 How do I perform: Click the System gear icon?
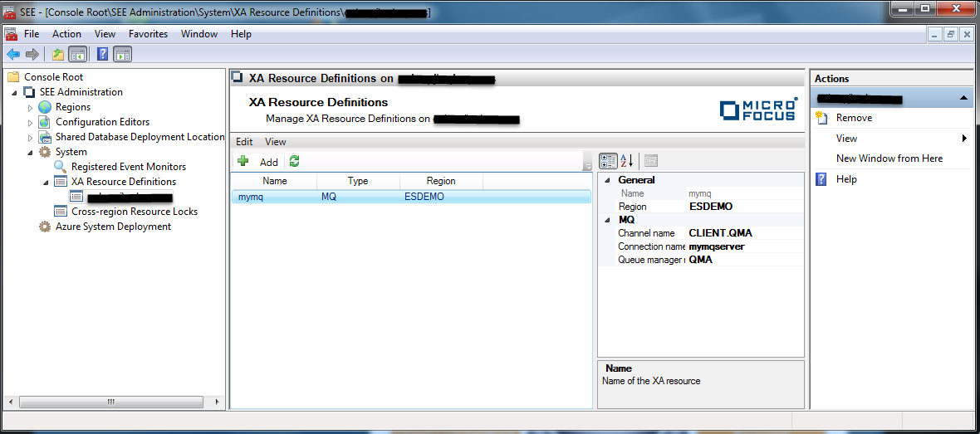(46, 152)
